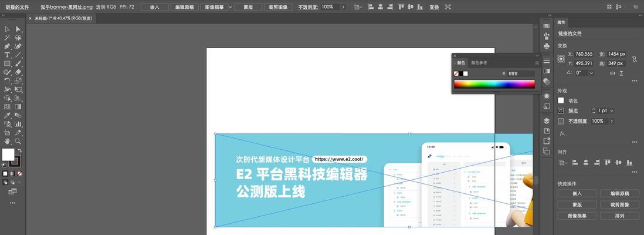Click 蒙版 button in the control bar

click(x=248, y=7)
